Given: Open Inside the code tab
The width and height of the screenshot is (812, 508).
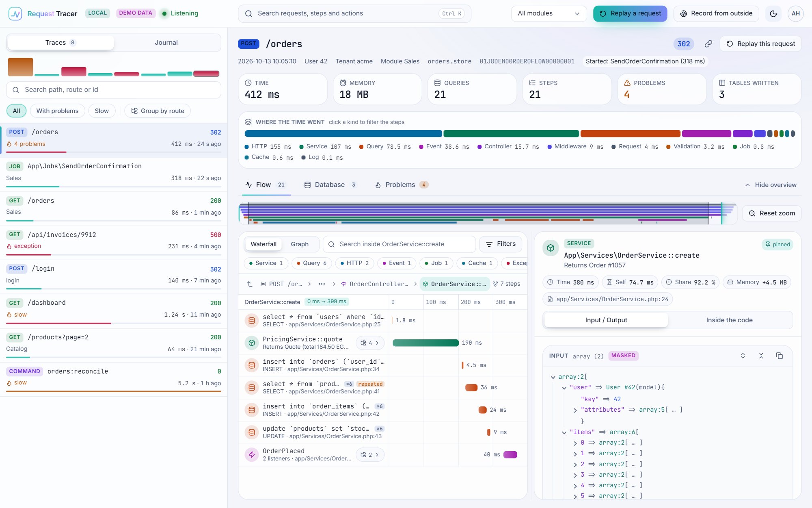Looking at the screenshot, I should pyautogui.click(x=729, y=320).
